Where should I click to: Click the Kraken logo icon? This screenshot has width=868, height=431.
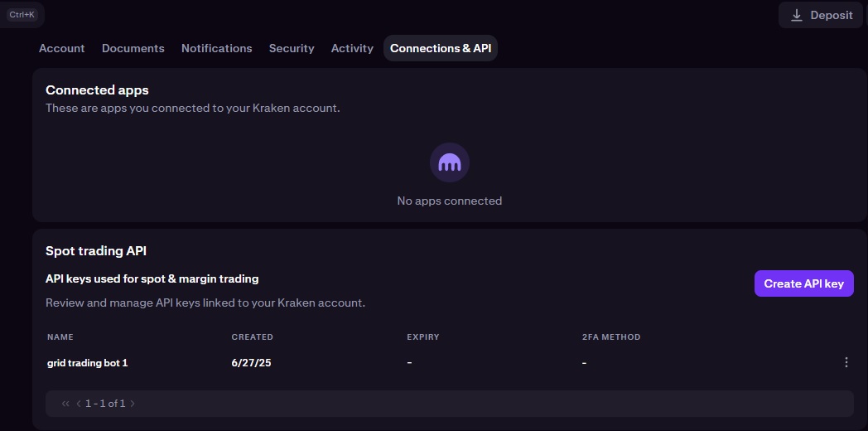coord(450,162)
